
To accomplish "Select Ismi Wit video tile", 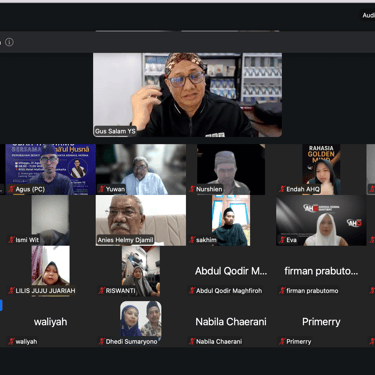I will coord(50,220).
